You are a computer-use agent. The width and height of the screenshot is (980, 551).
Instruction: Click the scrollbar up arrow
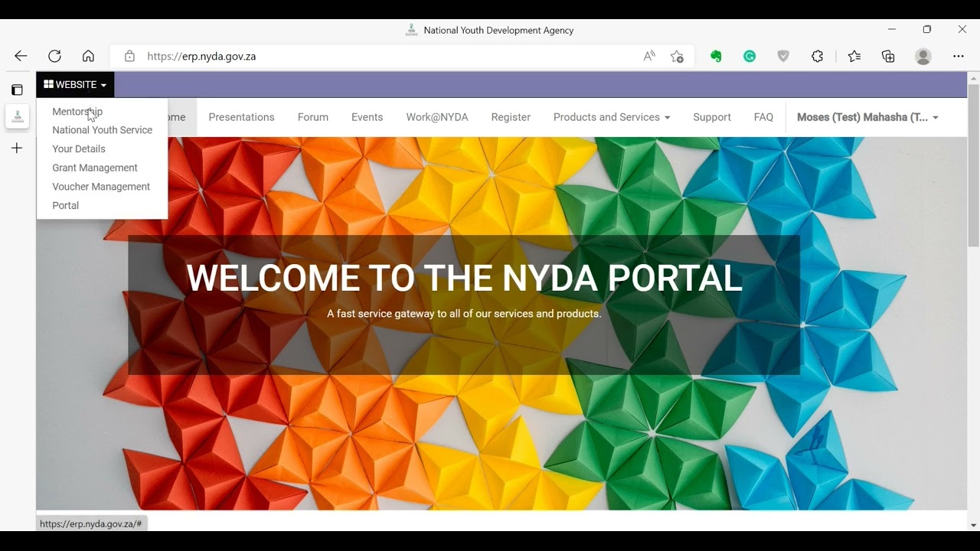click(x=973, y=77)
